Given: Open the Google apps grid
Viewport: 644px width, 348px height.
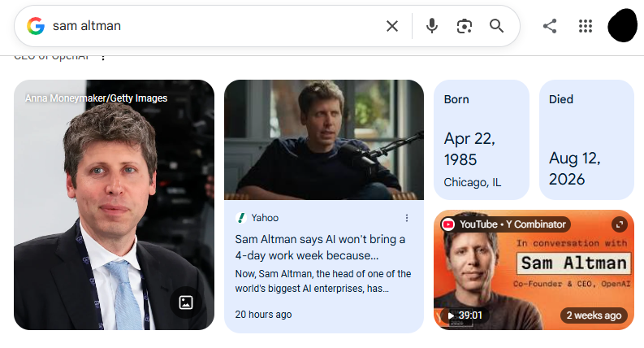Looking at the screenshot, I should (586, 26).
